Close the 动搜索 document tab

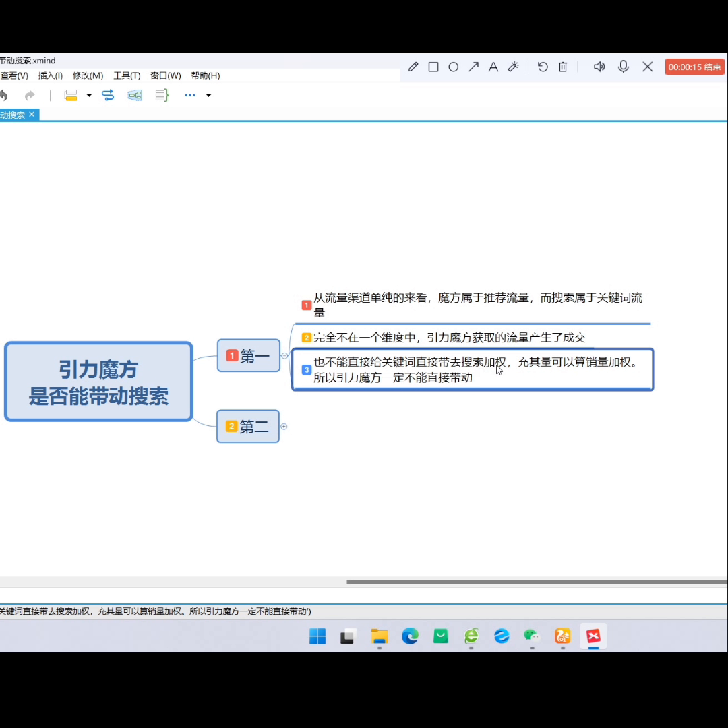[32, 114]
